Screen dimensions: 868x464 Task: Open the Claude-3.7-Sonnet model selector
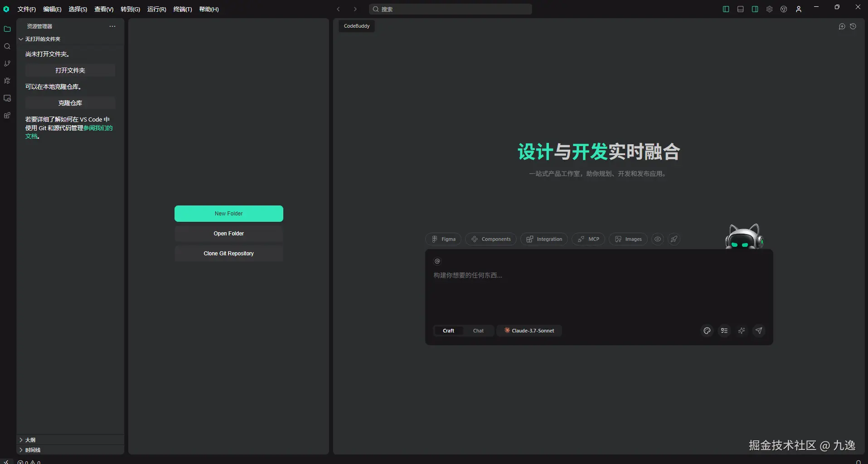click(x=529, y=331)
